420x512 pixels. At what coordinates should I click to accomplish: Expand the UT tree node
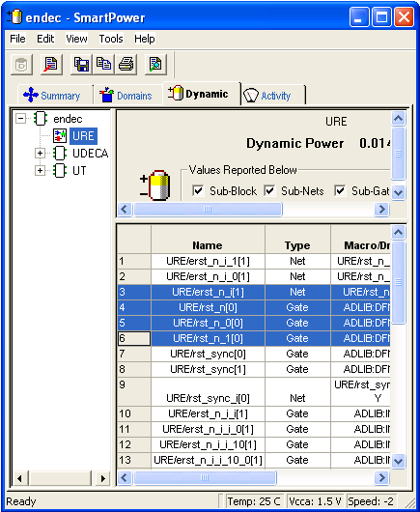(x=40, y=170)
